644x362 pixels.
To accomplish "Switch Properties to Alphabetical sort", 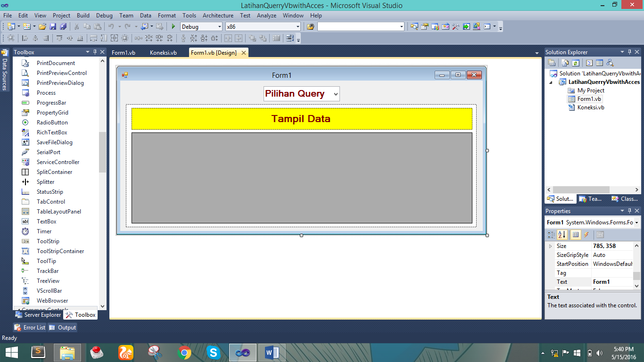I will pyautogui.click(x=562, y=234).
